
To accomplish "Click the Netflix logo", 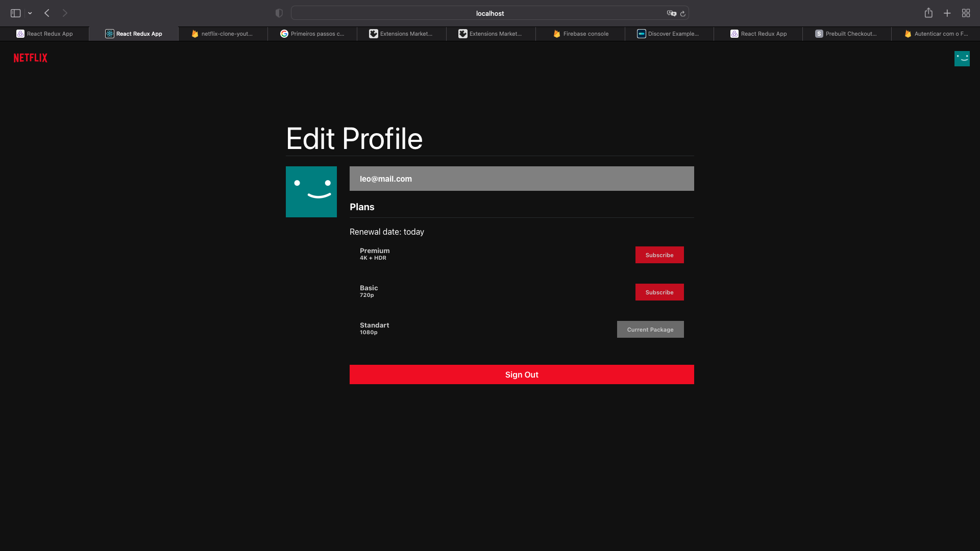I will click(30, 58).
